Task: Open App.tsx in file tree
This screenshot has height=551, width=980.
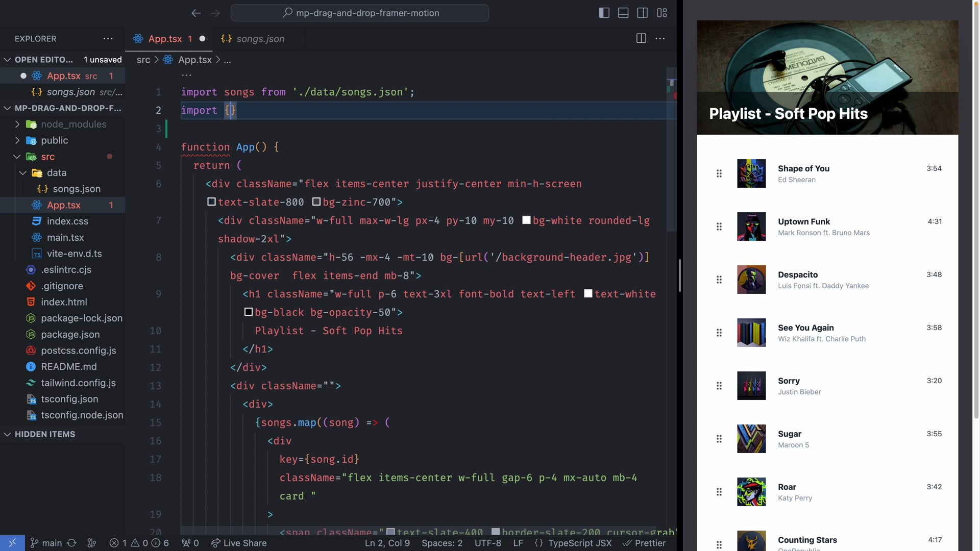Action: tap(62, 205)
